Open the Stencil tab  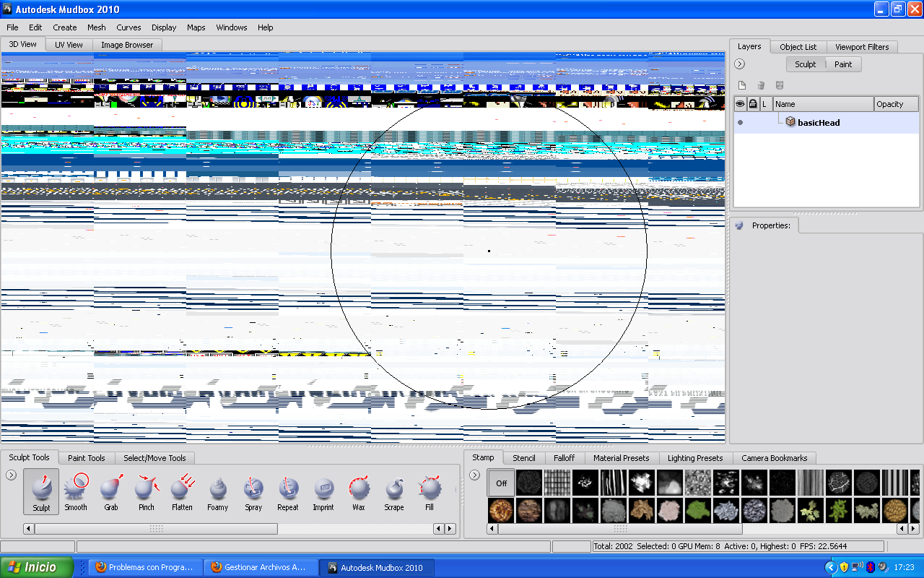pos(524,458)
